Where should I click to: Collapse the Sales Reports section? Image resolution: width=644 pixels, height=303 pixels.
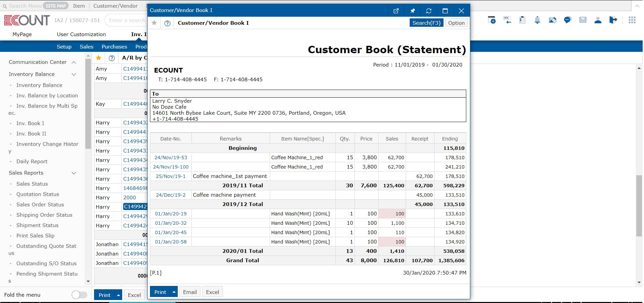click(x=74, y=173)
